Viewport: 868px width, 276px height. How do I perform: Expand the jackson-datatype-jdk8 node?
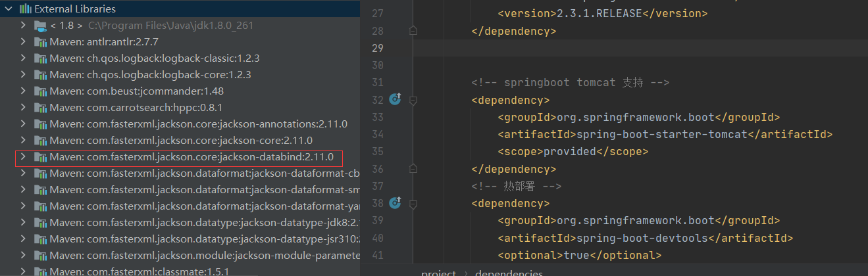point(24,223)
